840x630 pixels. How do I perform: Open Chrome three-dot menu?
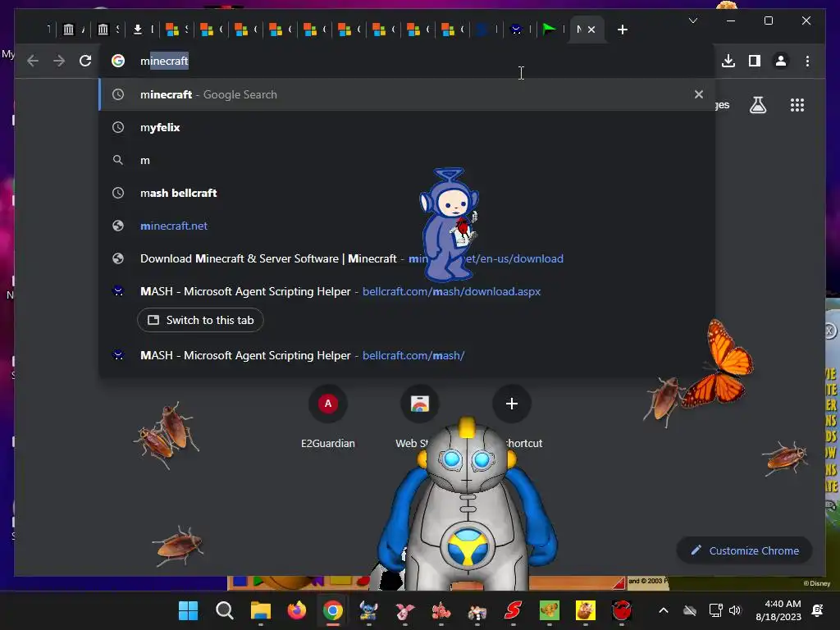coord(807,61)
